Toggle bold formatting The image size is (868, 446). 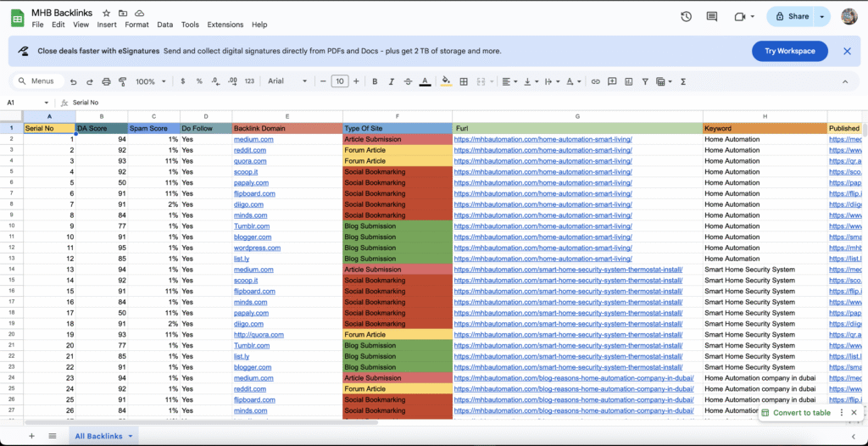tap(375, 81)
